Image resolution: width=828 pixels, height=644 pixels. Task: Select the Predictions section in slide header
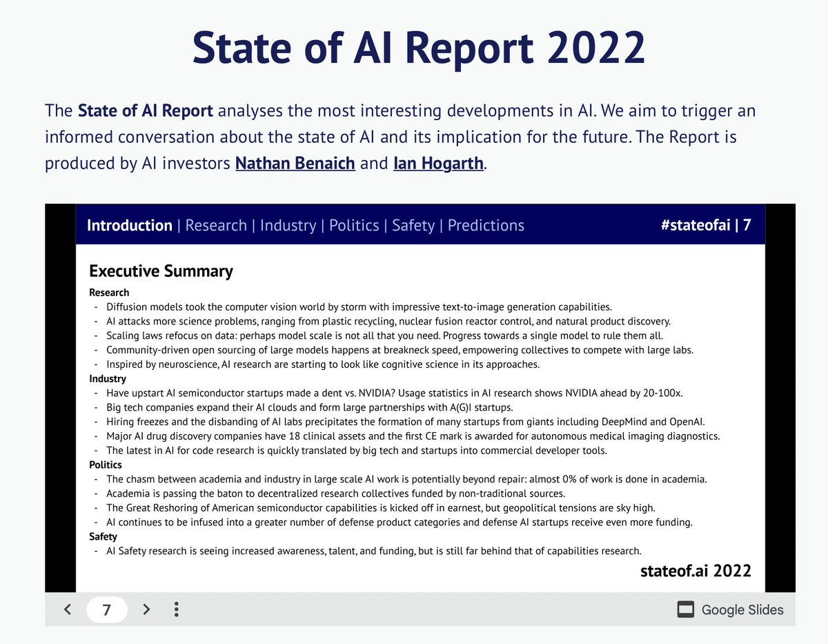(x=486, y=226)
